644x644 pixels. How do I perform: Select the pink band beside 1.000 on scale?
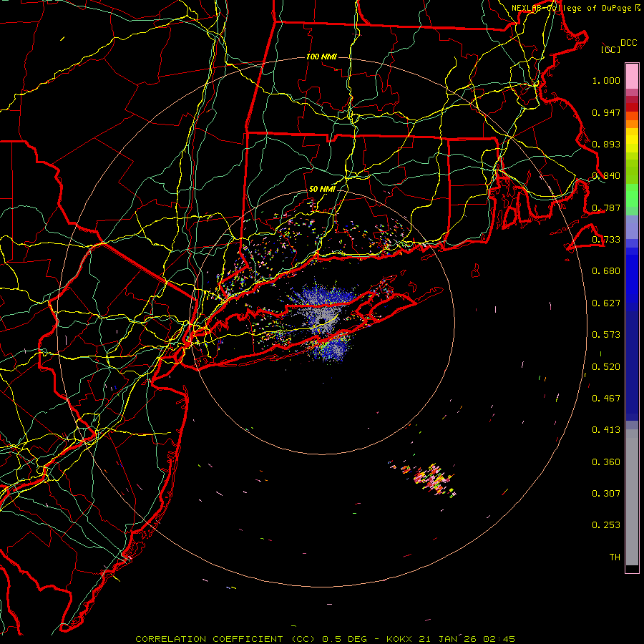click(x=632, y=76)
